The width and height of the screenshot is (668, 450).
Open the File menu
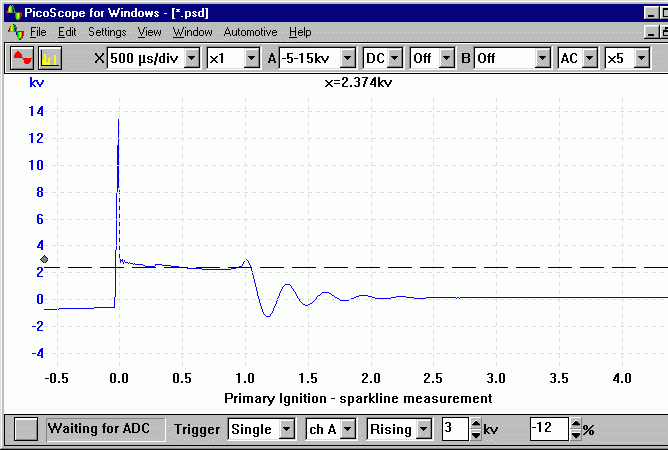coord(38,32)
